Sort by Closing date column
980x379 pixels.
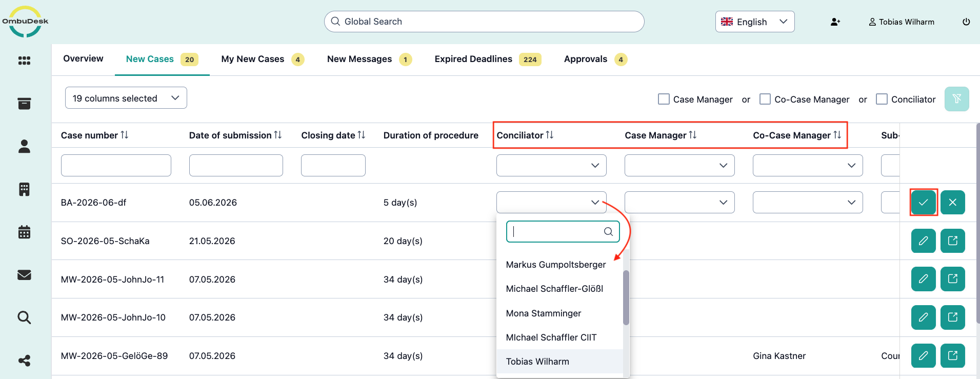pos(362,135)
